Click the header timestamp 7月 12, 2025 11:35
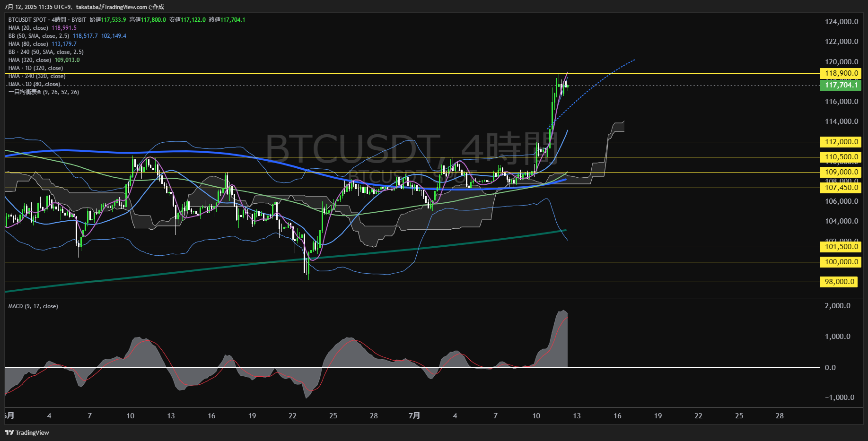868x441 pixels. (28, 7)
